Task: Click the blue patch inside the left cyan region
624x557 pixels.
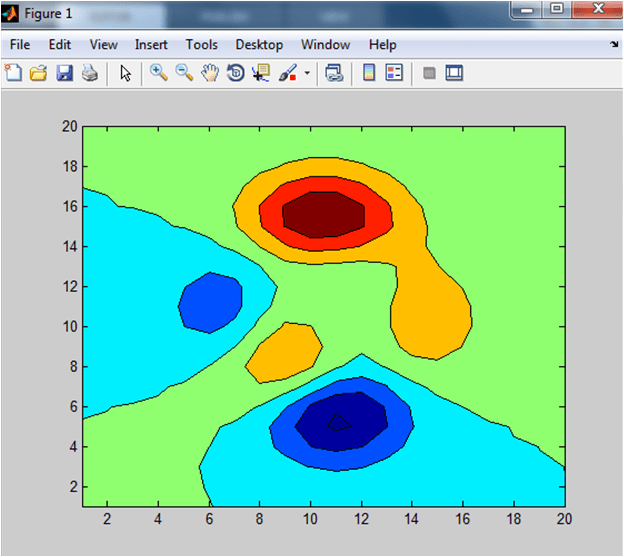Action: [x=211, y=302]
